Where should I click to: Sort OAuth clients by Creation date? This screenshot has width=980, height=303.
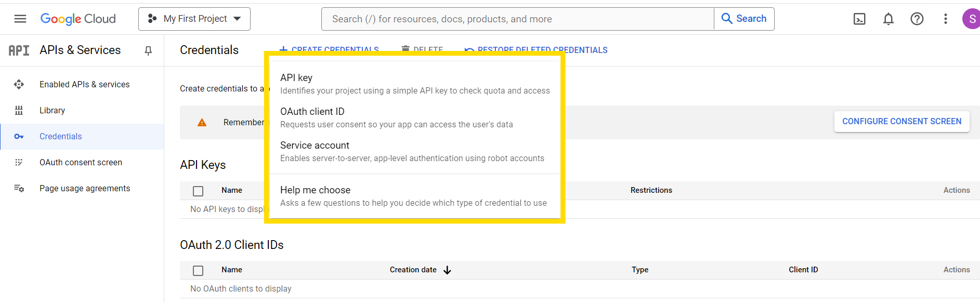(413, 270)
